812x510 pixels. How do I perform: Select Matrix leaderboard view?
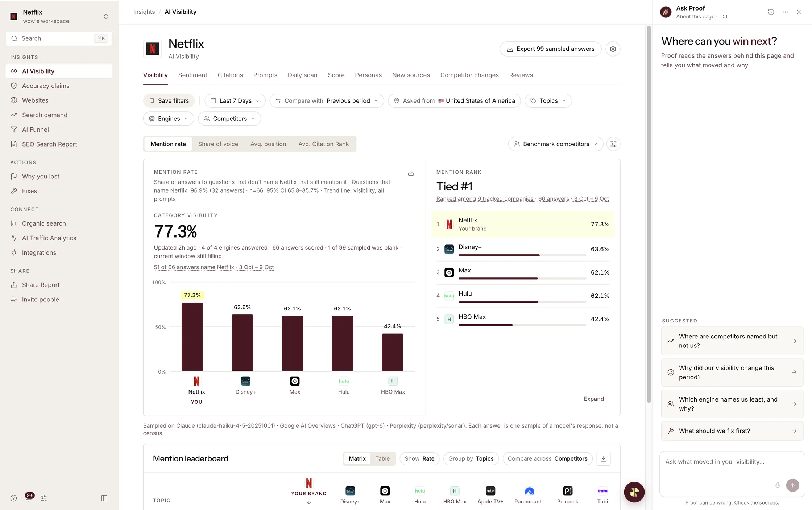[x=357, y=459]
